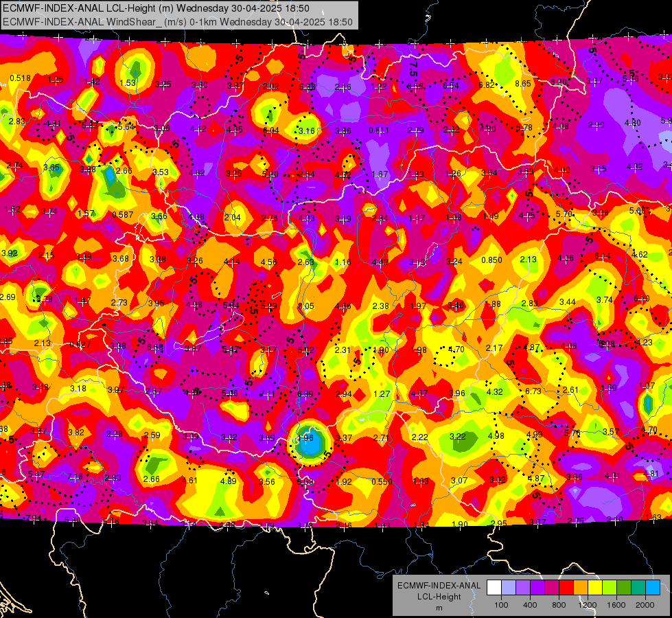Image resolution: width=672 pixels, height=618 pixels.
Task: Click the grid value 3.22 on the green patch
Action: tap(457, 436)
